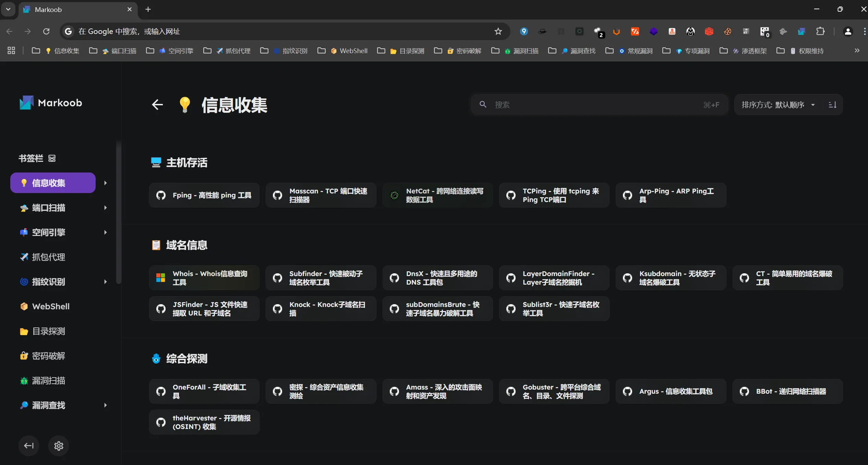Open the Arp-Ping tool card
Screen dimensions: 868x465
coord(671,195)
